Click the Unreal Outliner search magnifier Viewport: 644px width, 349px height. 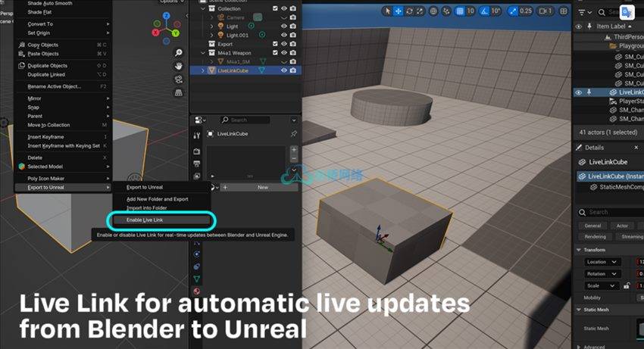click(602, 13)
